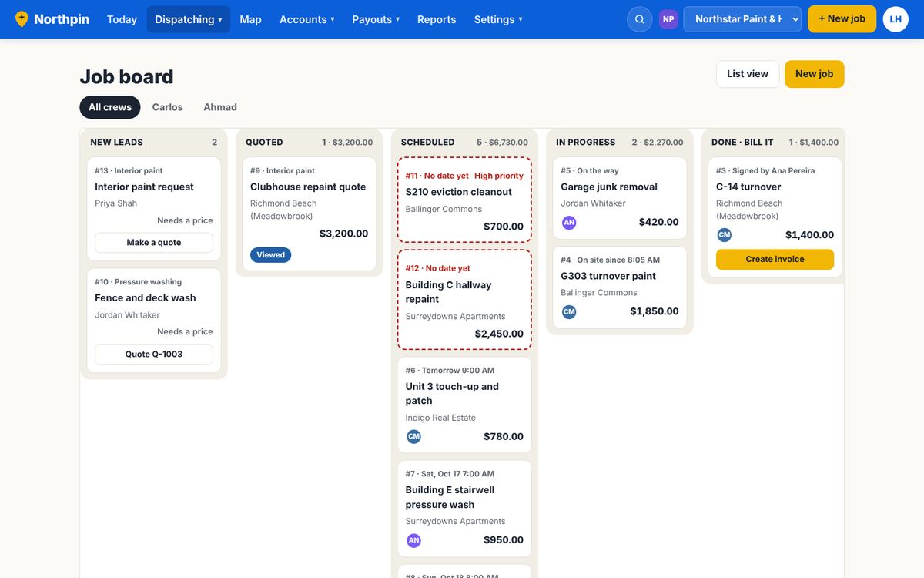Filter the board by Carlos

click(x=167, y=107)
